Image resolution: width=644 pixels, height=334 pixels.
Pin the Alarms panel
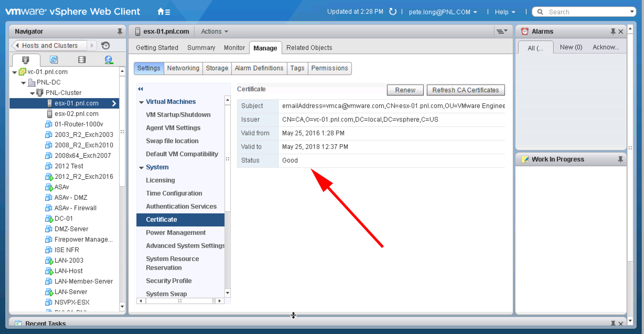613,31
